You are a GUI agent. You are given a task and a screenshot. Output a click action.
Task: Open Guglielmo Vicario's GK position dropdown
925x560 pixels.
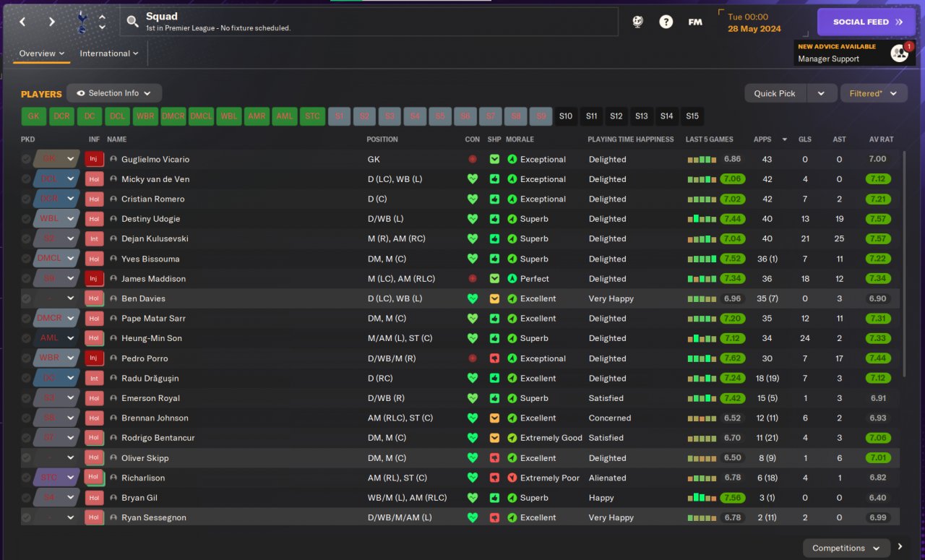56,159
